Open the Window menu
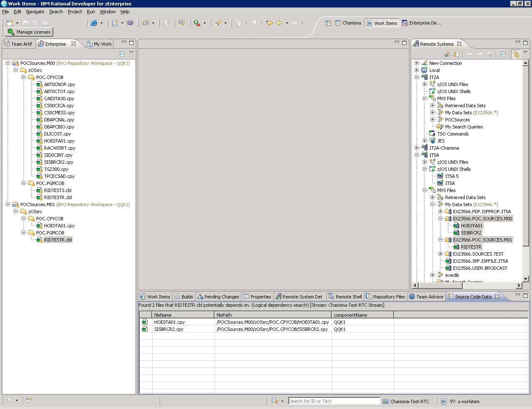Screen dimensions: 532x409 pyautogui.click(x=108, y=12)
